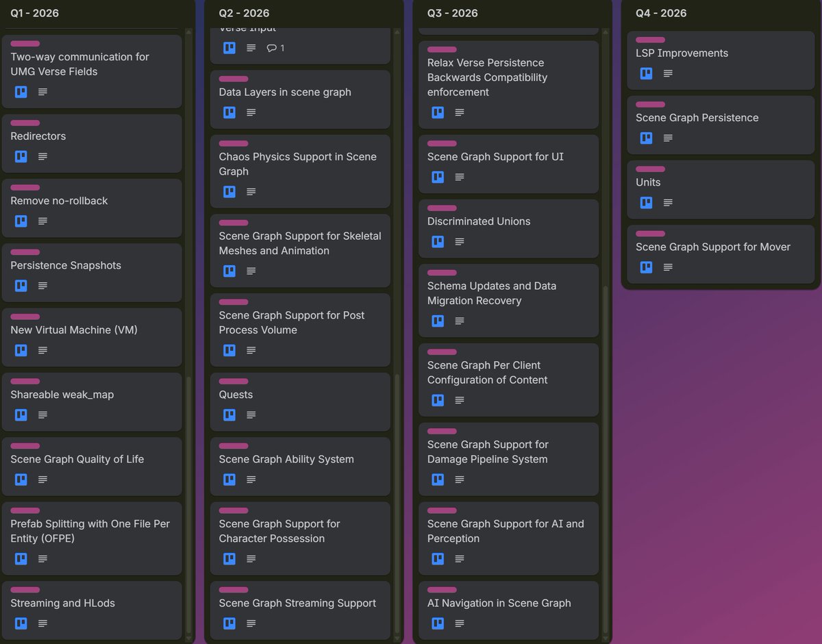Click the Q2 - 2026 list header
822x644 pixels.
pos(244,13)
